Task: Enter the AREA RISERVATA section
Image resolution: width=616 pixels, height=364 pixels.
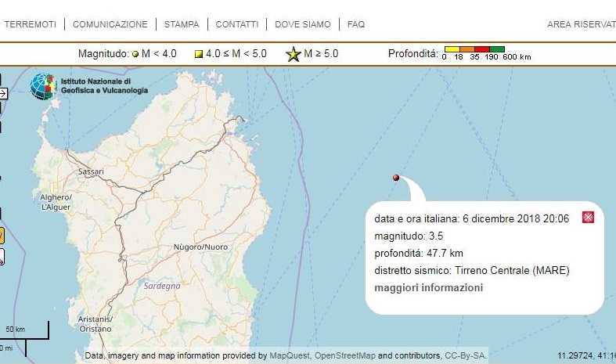Action: click(581, 24)
